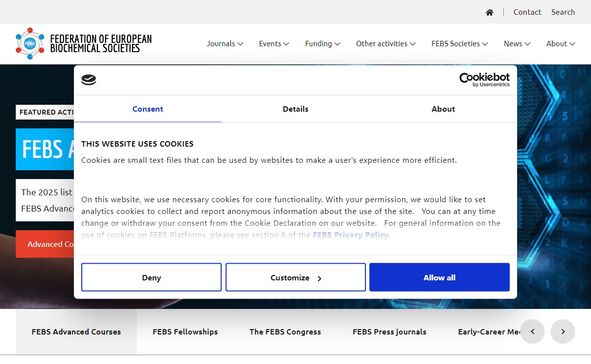Image resolution: width=591 pixels, height=364 pixels.
Task: Show next carousel items with right arrow
Action: point(563,332)
